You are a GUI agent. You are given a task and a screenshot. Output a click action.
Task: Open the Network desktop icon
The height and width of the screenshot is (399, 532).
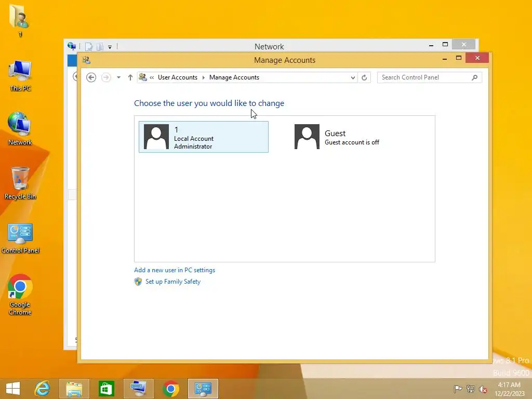20,129
